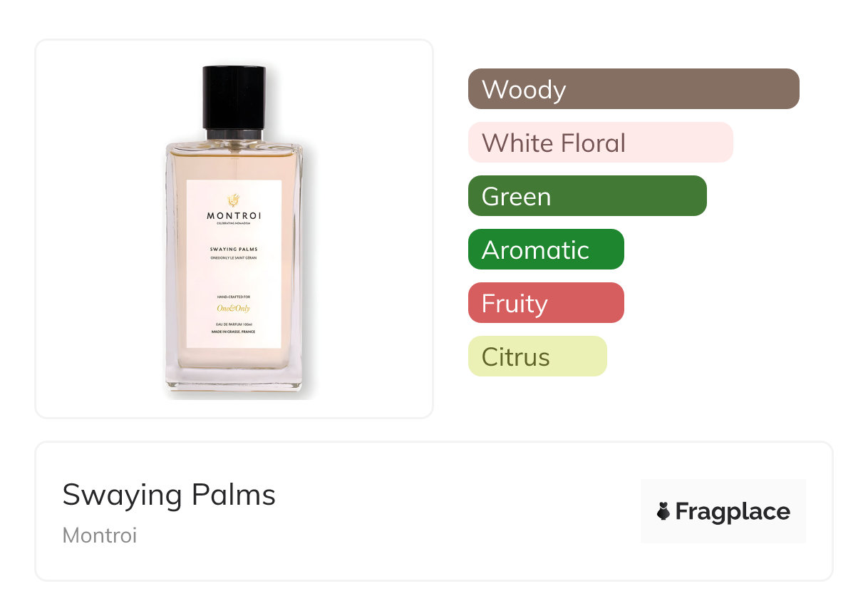The width and height of the screenshot is (868, 616).
Task: Click the Made in Grasse, France text
Action: point(234,332)
